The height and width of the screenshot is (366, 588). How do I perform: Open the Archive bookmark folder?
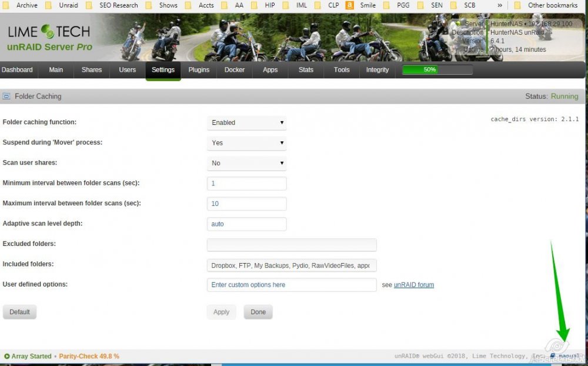point(20,5)
